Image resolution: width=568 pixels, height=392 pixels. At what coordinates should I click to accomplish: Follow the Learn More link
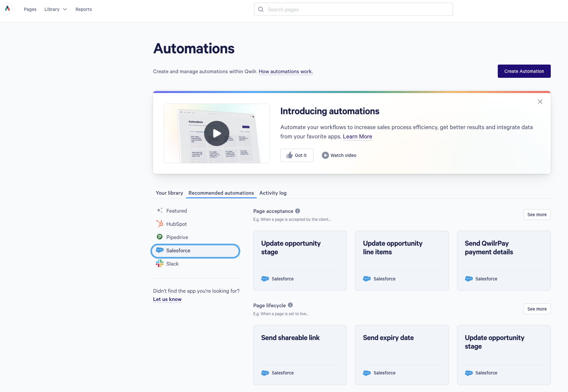click(x=358, y=136)
